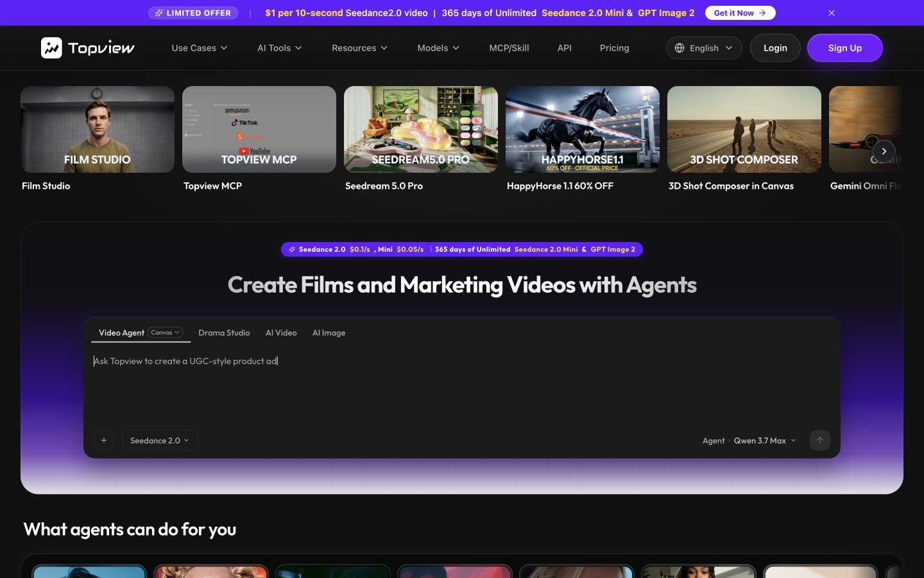Open the Seedance 2.0 model selector
The height and width of the screenshot is (578, 924).
(160, 441)
